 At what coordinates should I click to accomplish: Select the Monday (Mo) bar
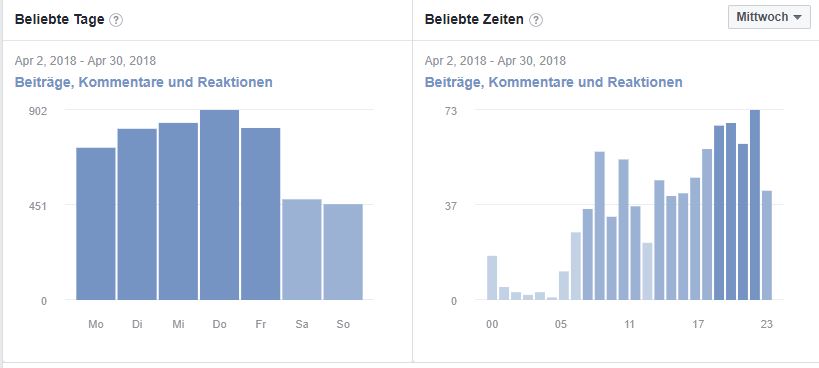[x=96, y=223]
